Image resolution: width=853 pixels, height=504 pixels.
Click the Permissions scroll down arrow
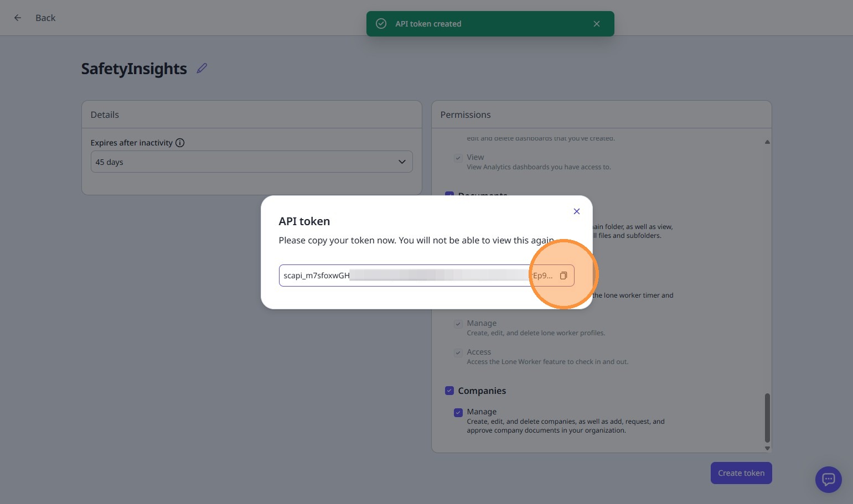(767, 448)
